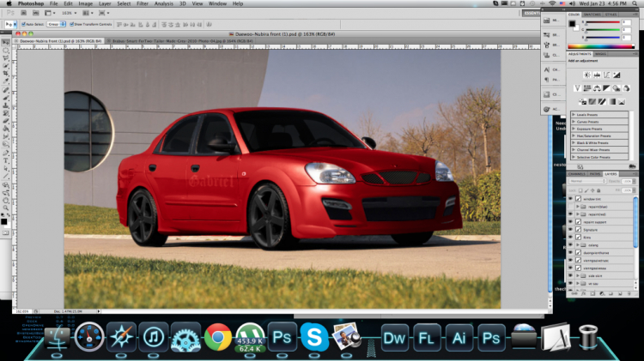Expand Curves Presets list

pos(574,122)
